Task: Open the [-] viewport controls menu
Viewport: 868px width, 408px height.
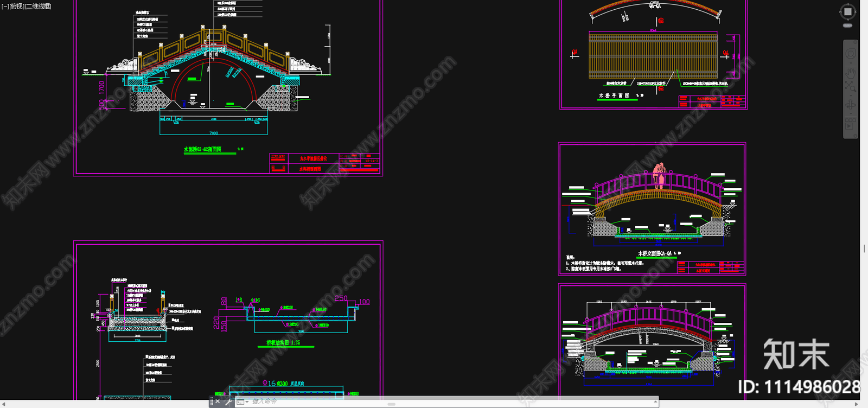Action: coord(5,7)
